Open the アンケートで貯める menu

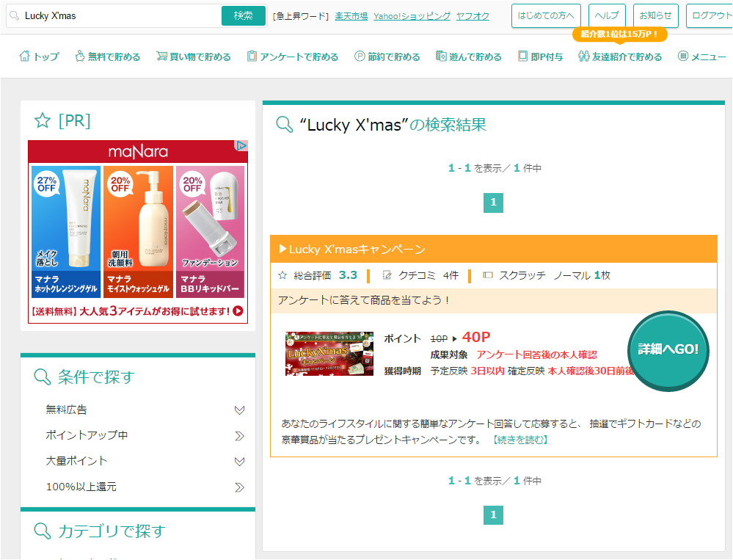[x=293, y=57]
